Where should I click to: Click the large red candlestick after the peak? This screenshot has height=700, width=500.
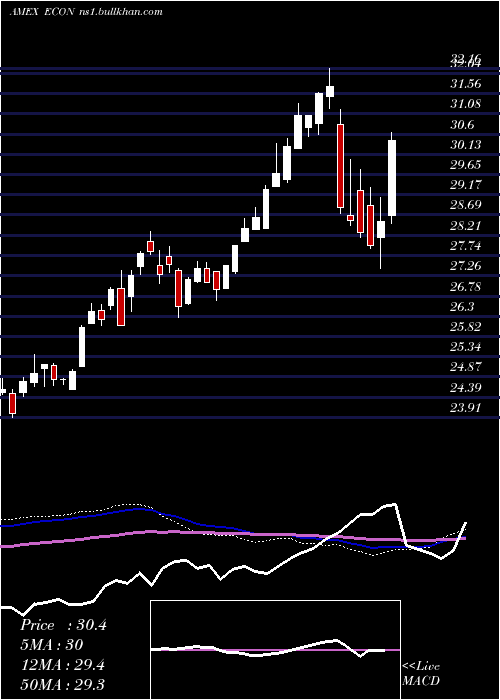click(340, 166)
